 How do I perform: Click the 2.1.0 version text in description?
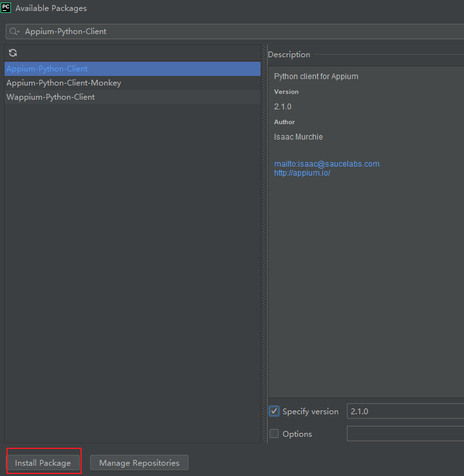(283, 107)
